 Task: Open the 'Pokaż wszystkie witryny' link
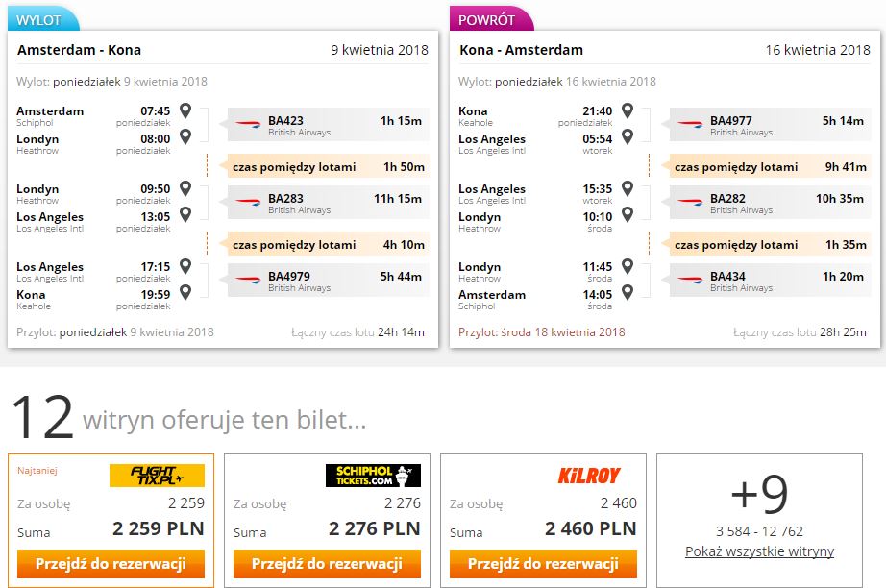tap(759, 551)
